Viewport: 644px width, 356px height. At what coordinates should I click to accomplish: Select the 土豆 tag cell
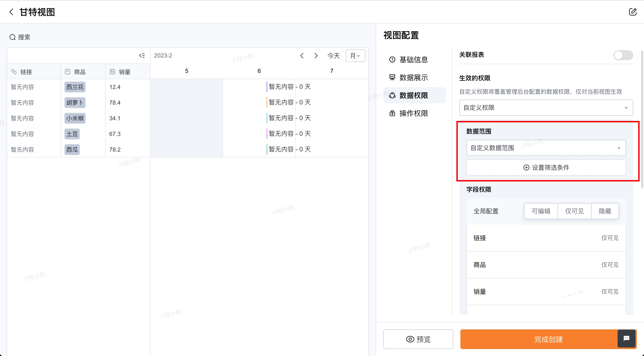[x=72, y=134]
